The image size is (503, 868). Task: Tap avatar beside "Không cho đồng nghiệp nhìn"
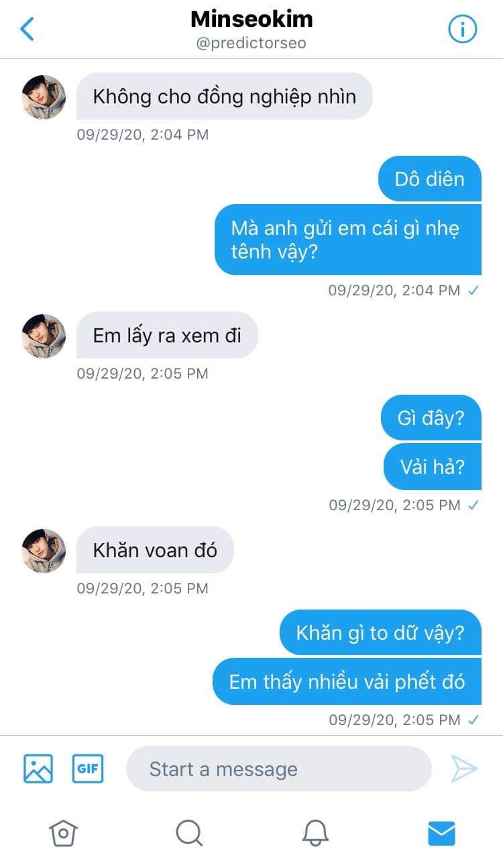click(x=44, y=97)
